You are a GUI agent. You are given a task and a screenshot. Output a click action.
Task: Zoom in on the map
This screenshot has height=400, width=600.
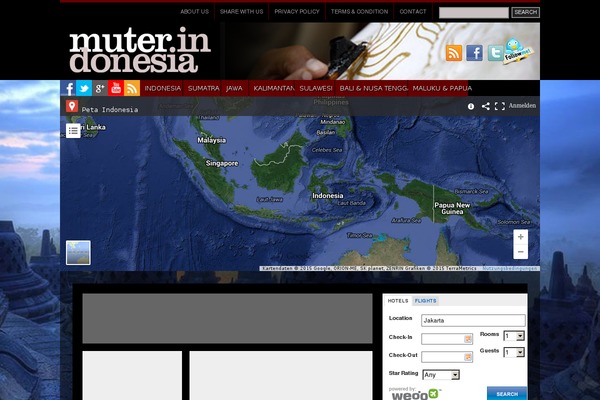tap(520, 237)
